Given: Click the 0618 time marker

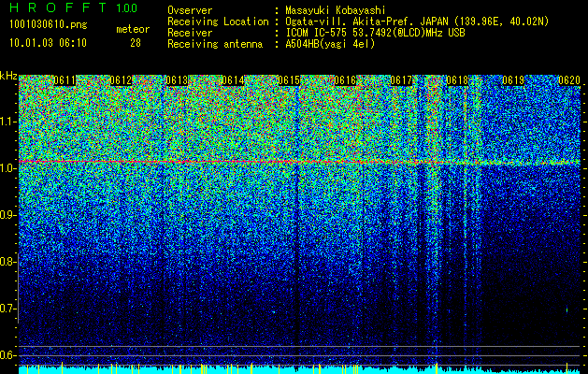Looking at the screenshot, I should 457,80.
